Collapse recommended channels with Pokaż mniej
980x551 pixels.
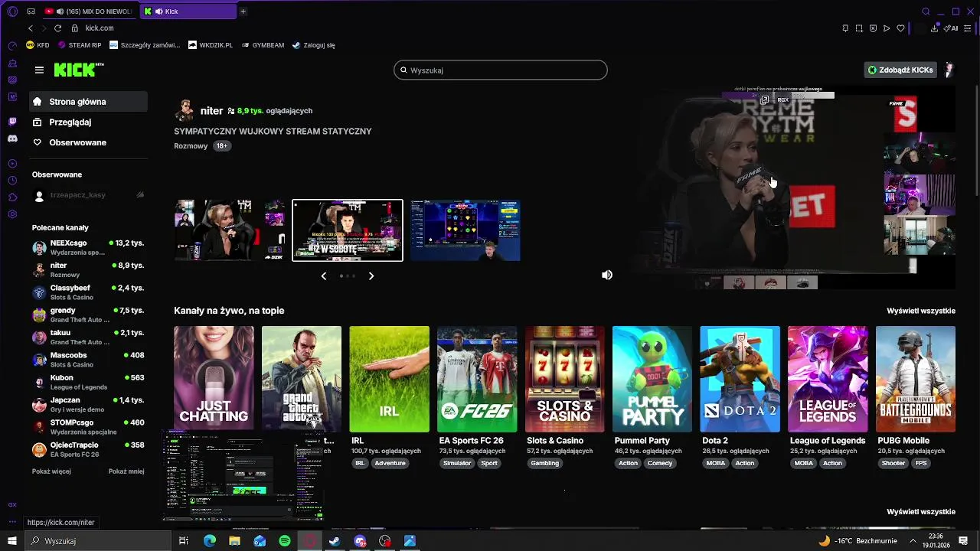(x=126, y=471)
